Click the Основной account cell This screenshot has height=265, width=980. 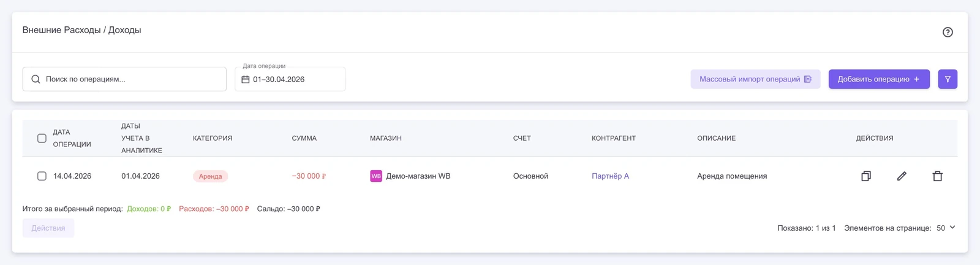pyautogui.click(x=530, y=176)
